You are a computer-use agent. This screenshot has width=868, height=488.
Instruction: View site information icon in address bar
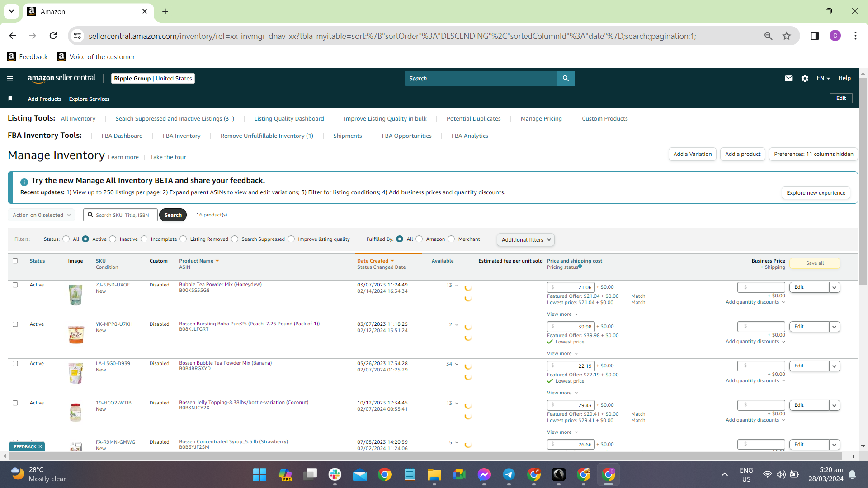click(77, 36)
